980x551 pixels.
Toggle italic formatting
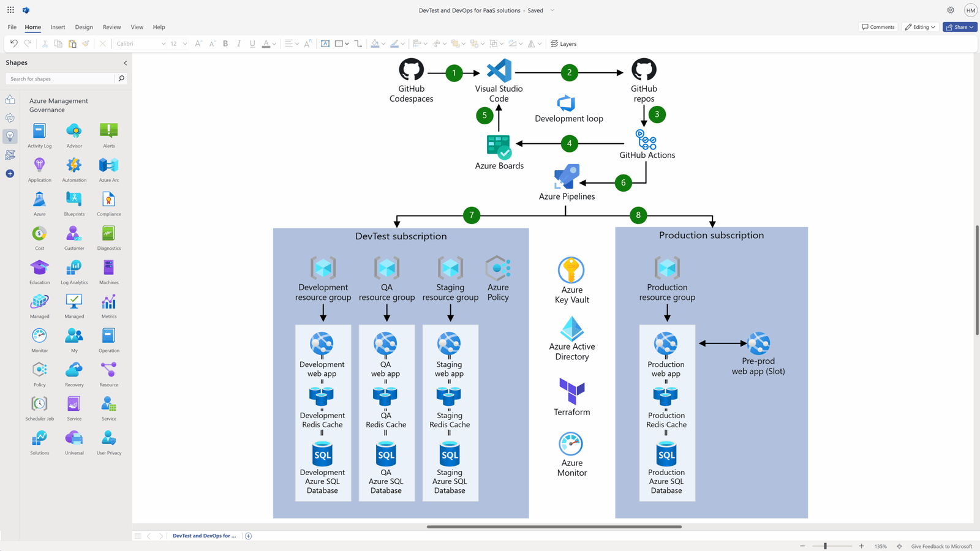click(239, 43)
